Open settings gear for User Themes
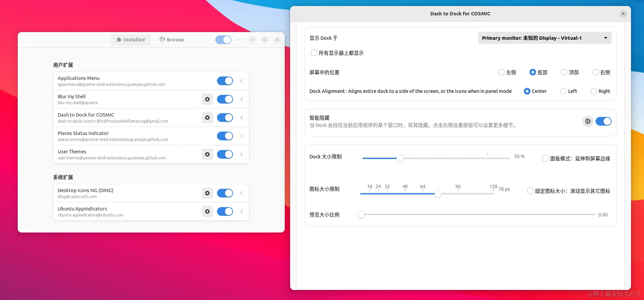This screenshot has height=300, width=644. click(207, 154)
